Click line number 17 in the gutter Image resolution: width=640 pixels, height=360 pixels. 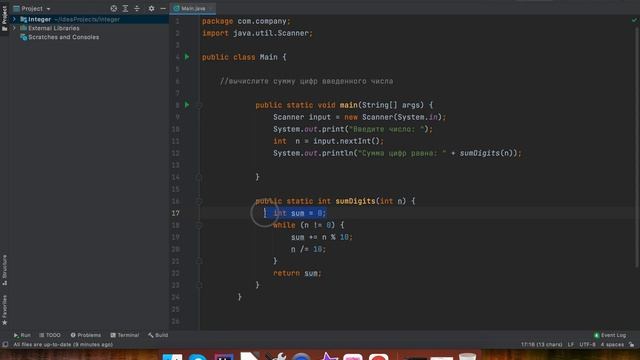point(176,213)
